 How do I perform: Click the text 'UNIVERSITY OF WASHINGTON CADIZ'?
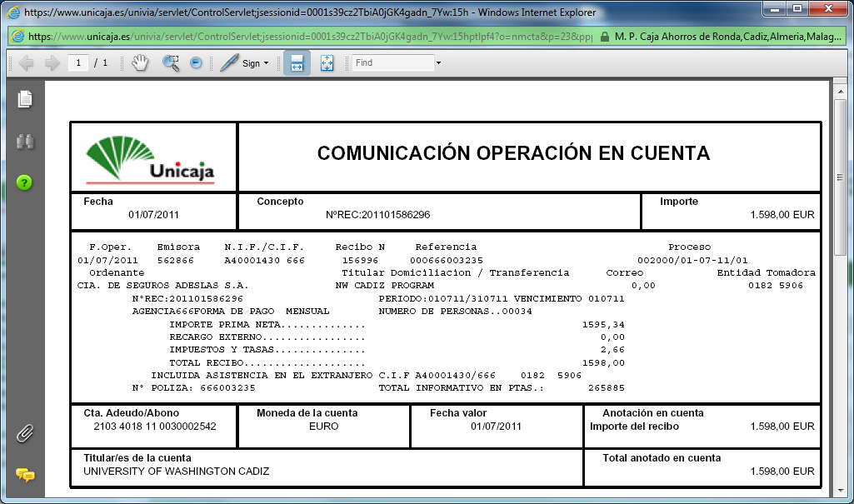pos(176,471)
